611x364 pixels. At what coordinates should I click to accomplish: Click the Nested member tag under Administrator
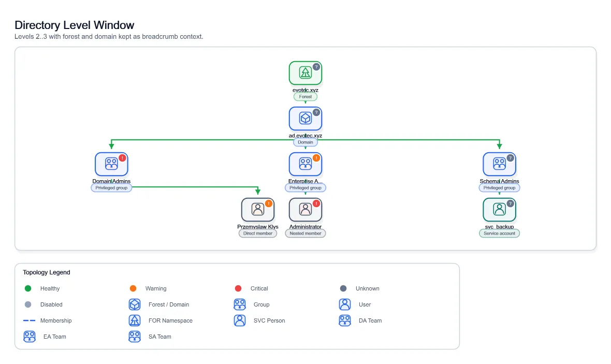(x=305, y=234)
